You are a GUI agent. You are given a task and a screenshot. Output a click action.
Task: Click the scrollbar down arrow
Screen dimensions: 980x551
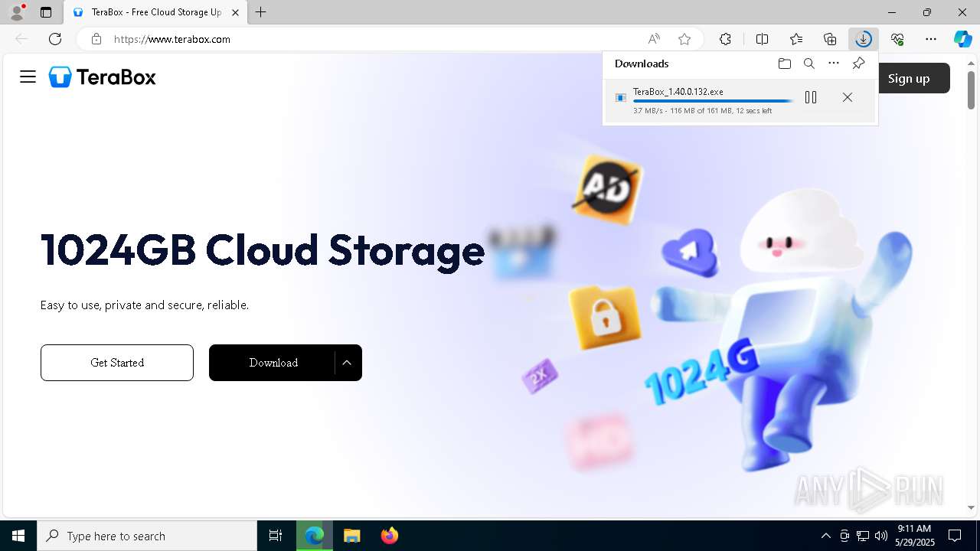[971, 507]
